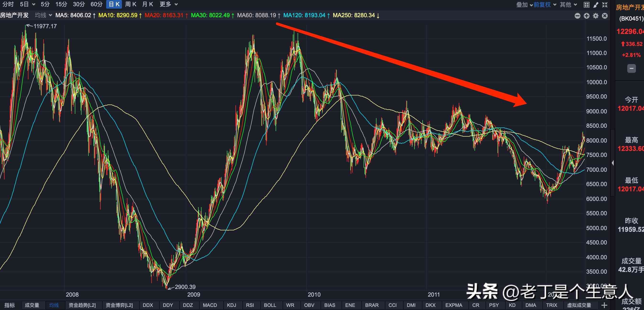Open the 均线 indicator type selector
This screenshot has height=310, width=644.
coord(43,15)
